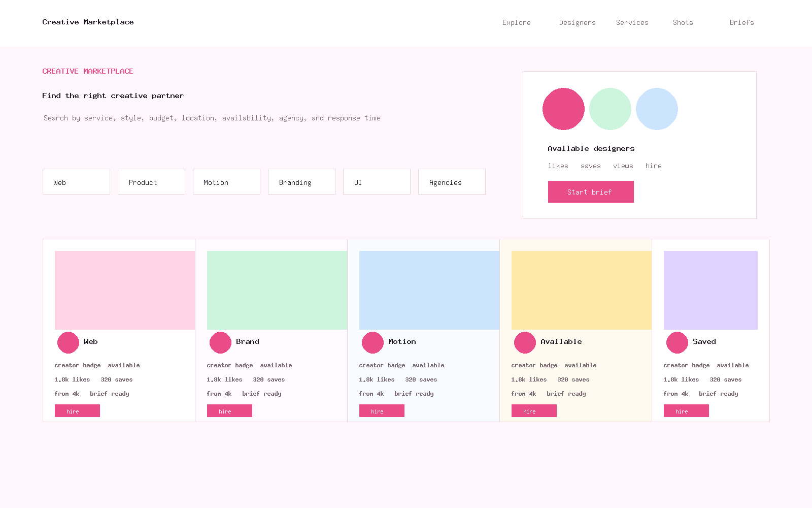The width and height of the screenshot is (812, 508).
Task: Click the Start brief button
Action: (591, 192)
